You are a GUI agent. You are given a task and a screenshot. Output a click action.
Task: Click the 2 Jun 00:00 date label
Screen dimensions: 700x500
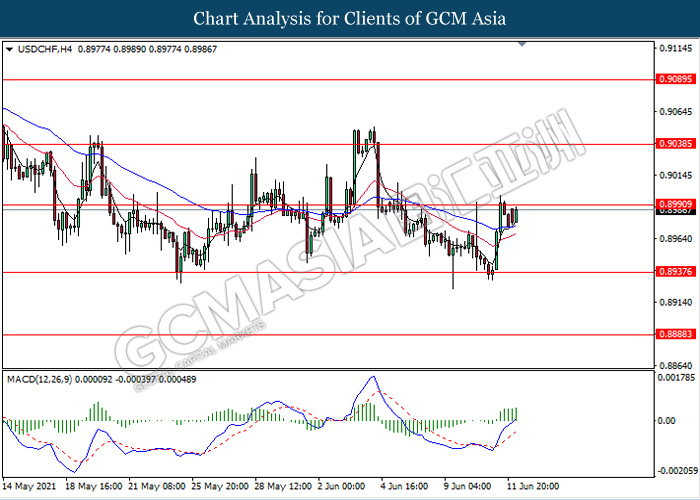(x=342, y=487)
